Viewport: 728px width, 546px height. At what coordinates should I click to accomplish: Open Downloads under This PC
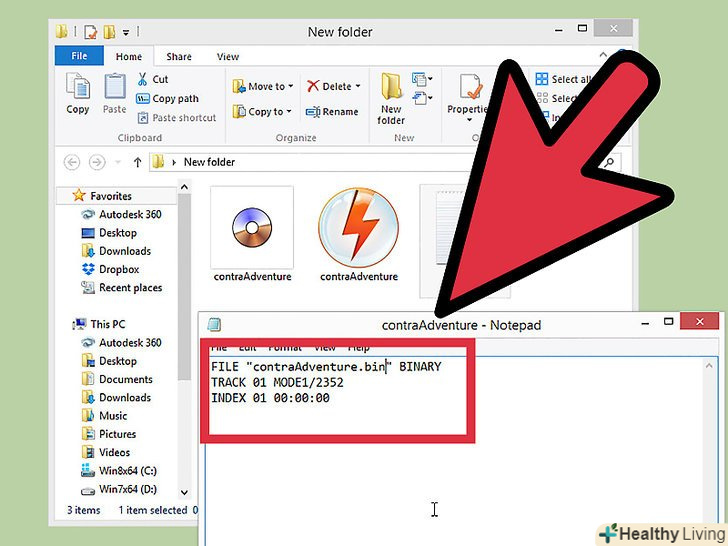[116, 397]
